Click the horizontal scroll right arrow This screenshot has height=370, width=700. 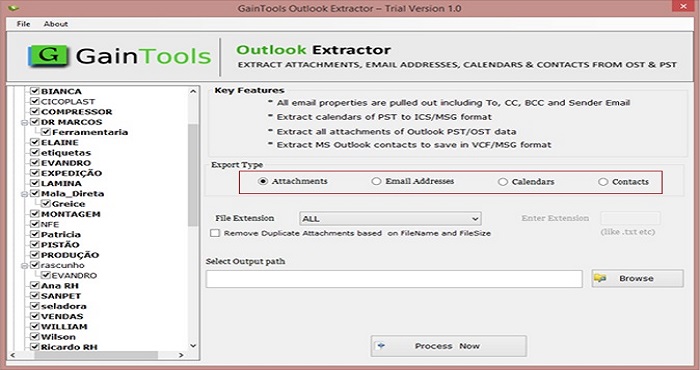point(181,355)
